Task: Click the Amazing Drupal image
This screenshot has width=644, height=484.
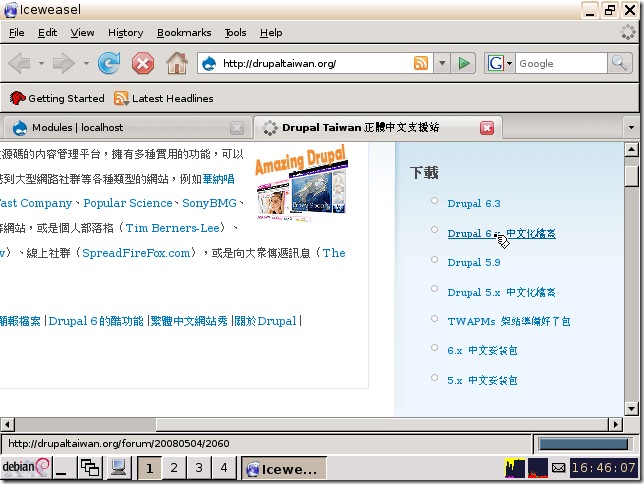Action: (x=301, y=183)
